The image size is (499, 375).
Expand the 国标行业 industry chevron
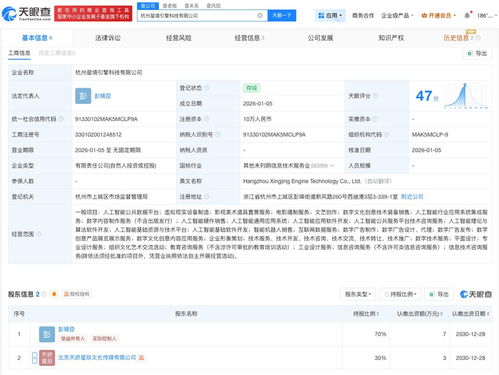332,166
